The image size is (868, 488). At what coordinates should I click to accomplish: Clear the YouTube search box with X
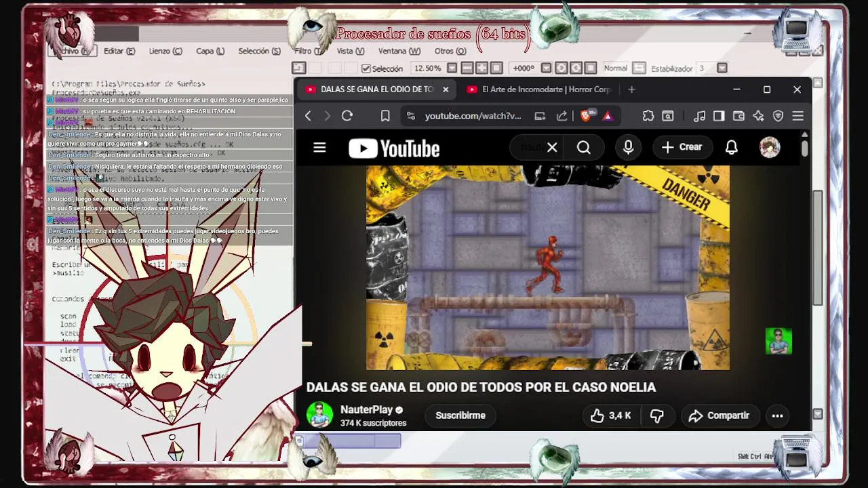(552, 147)
